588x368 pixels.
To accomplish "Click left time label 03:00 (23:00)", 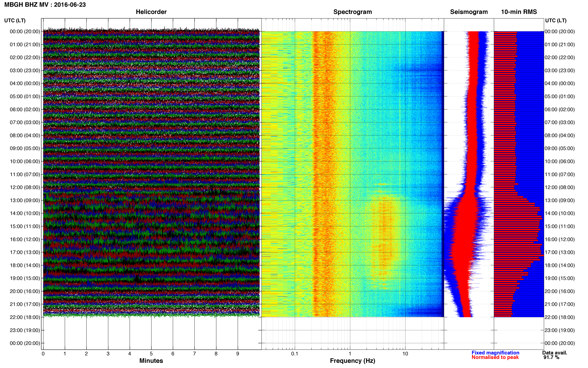I will click(25, 70).
